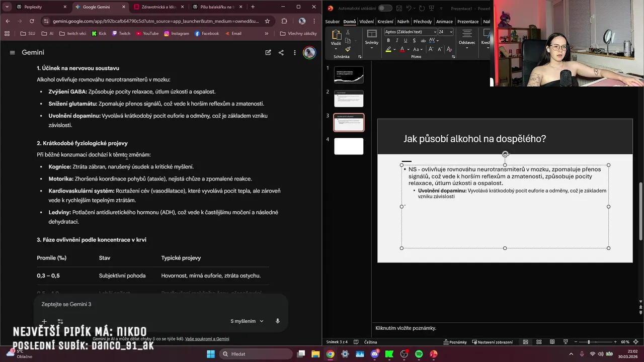
Task: Start a new chat in Gemini
Action: tap(268, 52)
